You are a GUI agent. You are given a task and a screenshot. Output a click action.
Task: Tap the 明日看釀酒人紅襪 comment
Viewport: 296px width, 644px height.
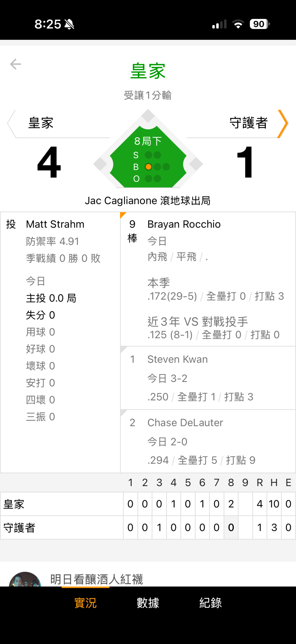96,579
